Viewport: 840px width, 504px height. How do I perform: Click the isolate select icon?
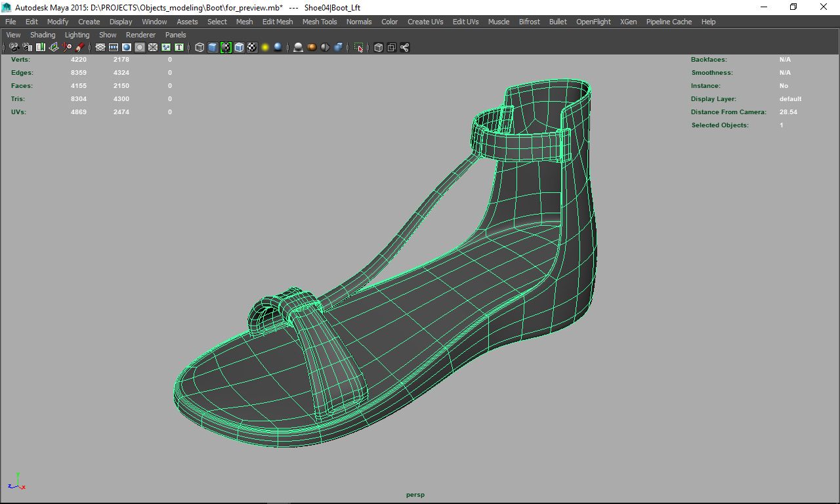[359, 47]
